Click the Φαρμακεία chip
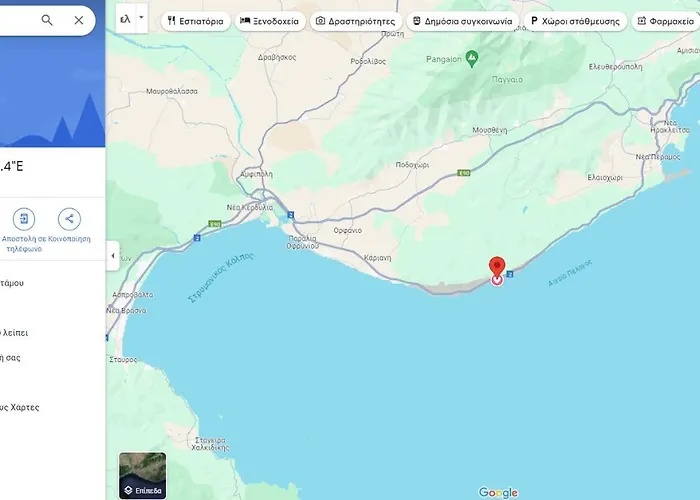Viewport: 700px width, 500px height. pyautogui.click(x=667, y=21)
